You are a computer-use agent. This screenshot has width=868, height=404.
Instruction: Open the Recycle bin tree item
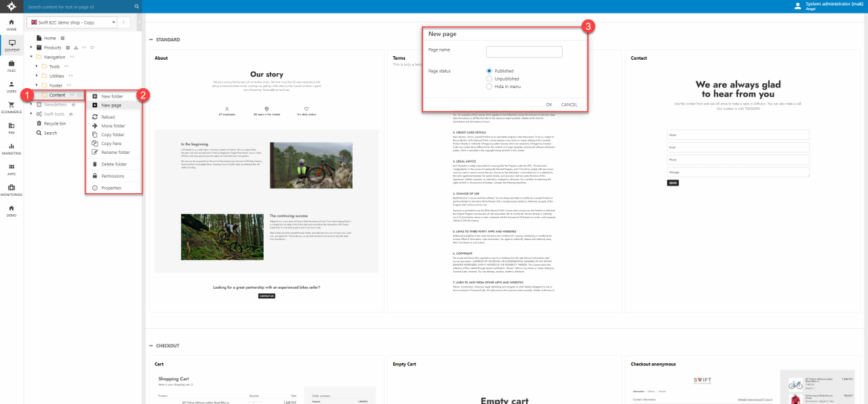[54, 123]
